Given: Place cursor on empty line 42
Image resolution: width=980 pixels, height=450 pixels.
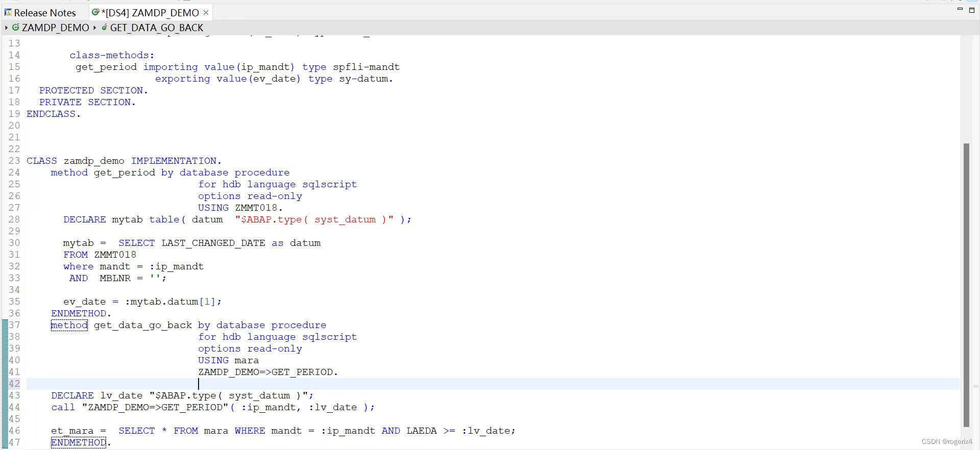Looking at the screenshot, I should 493,384.
